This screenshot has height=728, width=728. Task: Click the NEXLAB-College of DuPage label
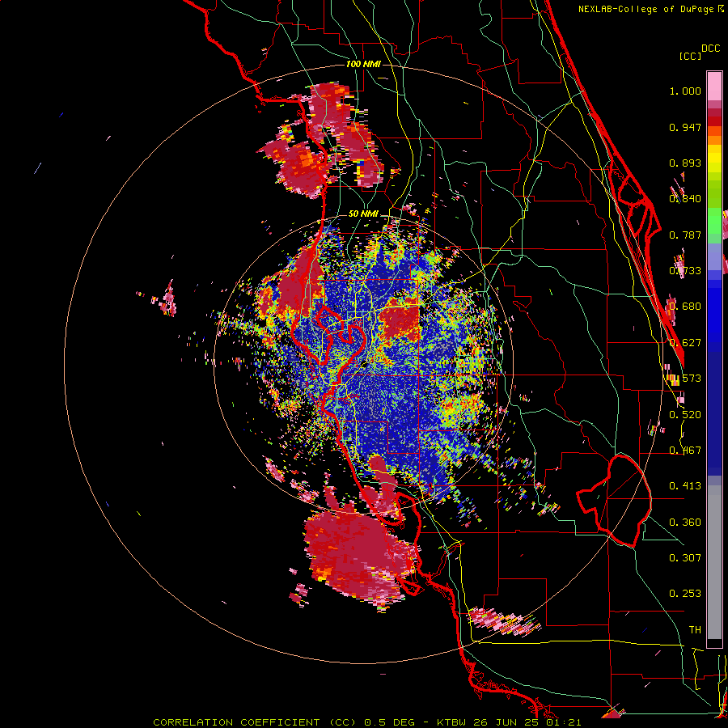[x=645, y=9]
